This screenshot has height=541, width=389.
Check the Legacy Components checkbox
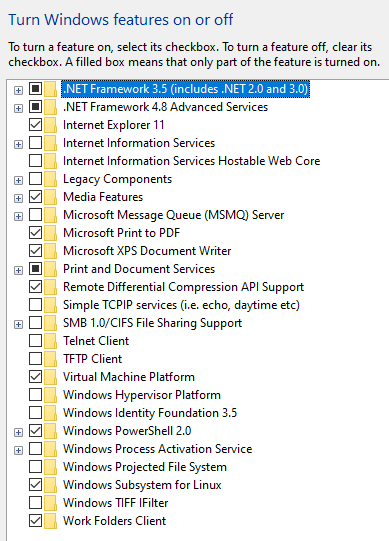(x=35, y=178)
